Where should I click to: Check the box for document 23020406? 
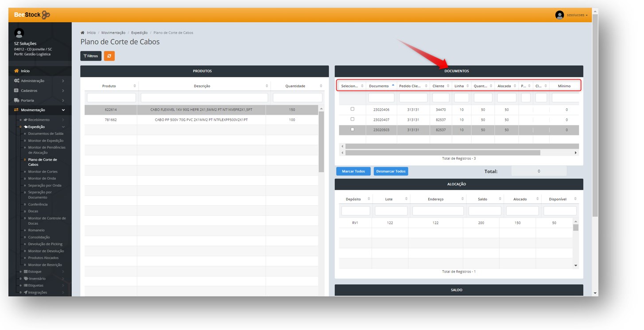point(353,109)
